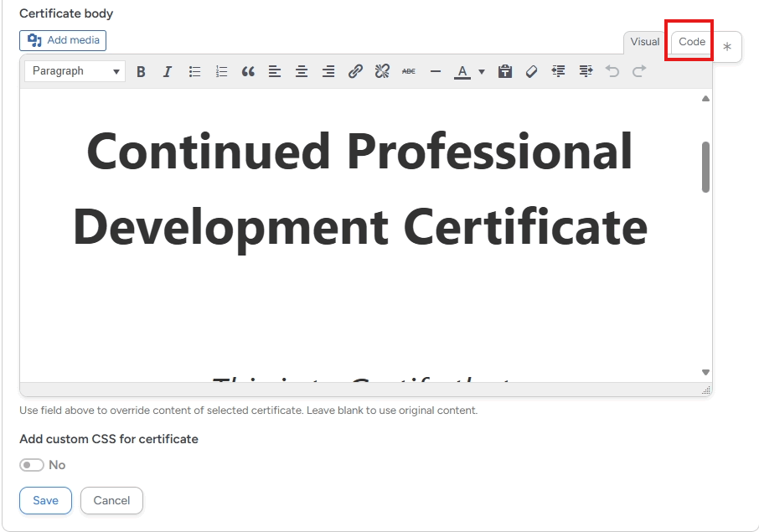Redo the last undone edit
The image size is (759, 532).
tap(639, 72)
